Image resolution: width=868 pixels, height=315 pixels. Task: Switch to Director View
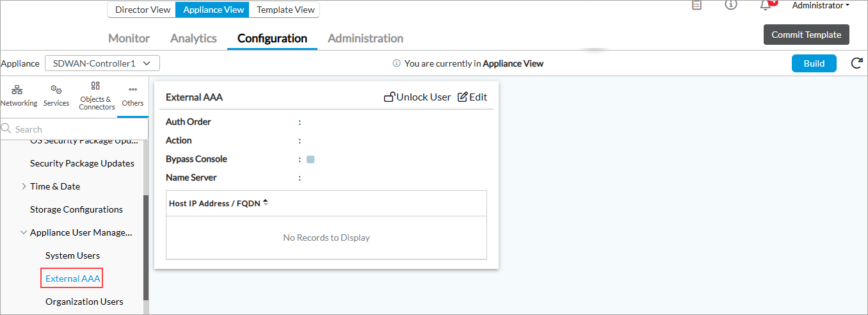tap(142, 10)
